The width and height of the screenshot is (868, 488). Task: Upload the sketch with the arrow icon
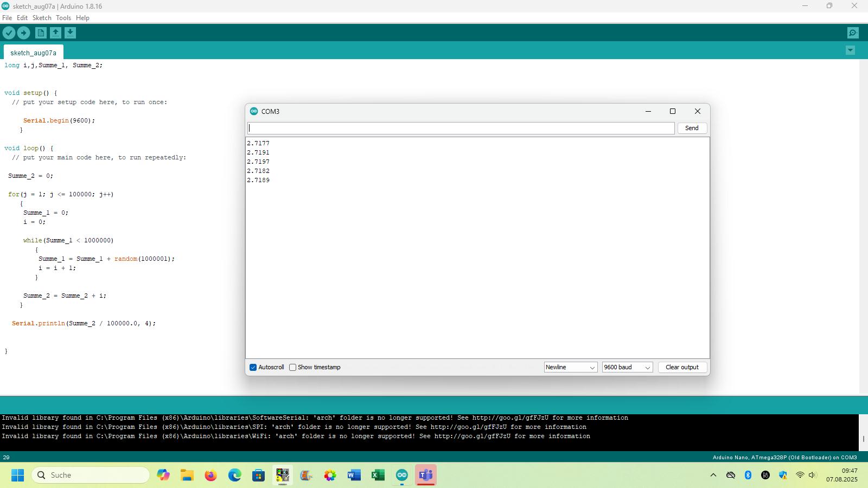(x=23, y=33)
